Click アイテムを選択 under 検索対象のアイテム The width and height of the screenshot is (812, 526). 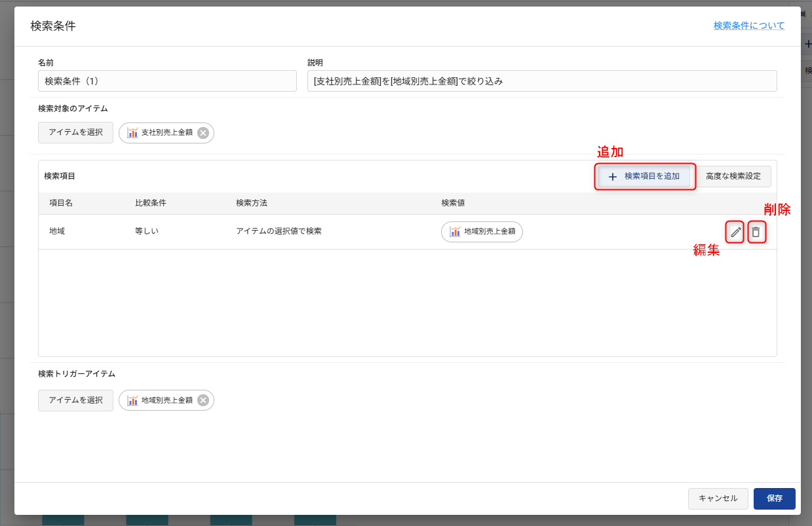tap(75, 132)
